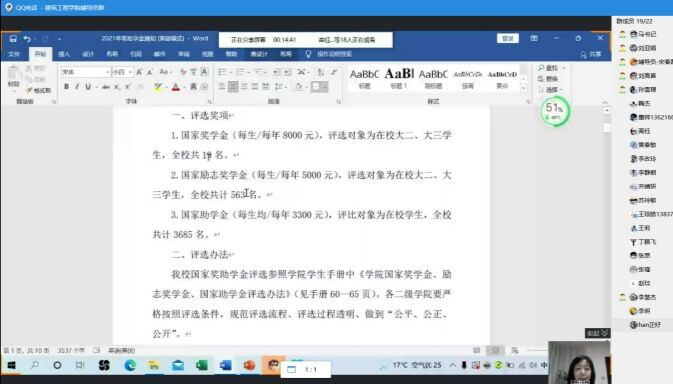This screenshot has height=384, width=673.
Task: Open the font size dropdown
Action: click(130, 72)
